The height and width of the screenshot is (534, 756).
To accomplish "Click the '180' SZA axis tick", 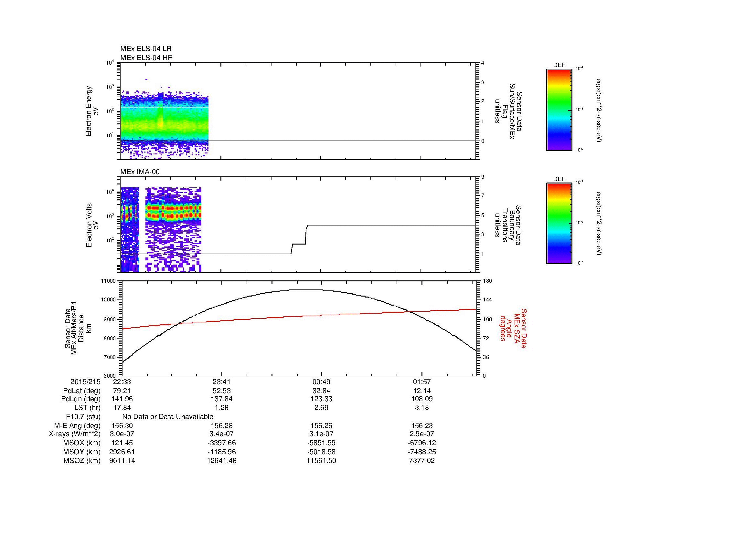I will tap(487, 281).
